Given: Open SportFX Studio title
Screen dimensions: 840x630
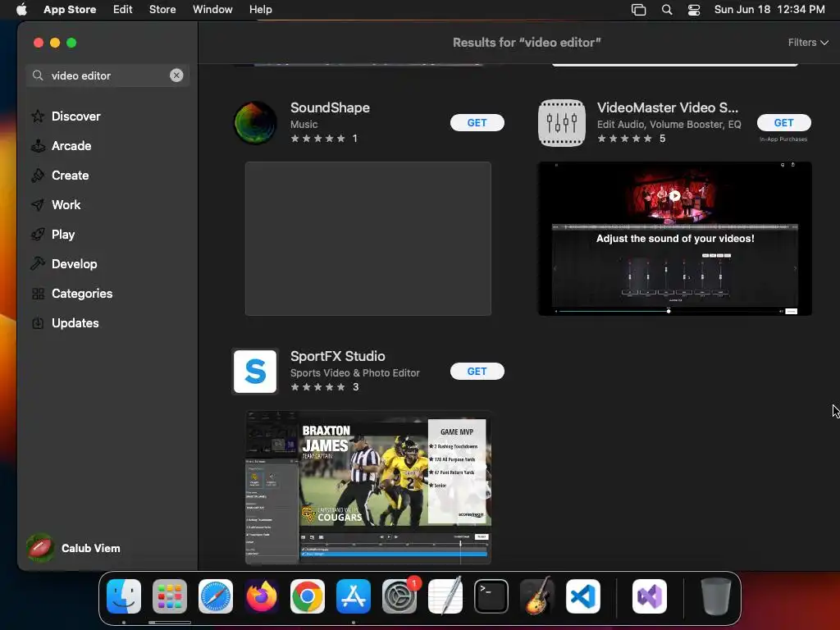Looking at the screenshot, I should pyautogui.click(x=337, y=356).
